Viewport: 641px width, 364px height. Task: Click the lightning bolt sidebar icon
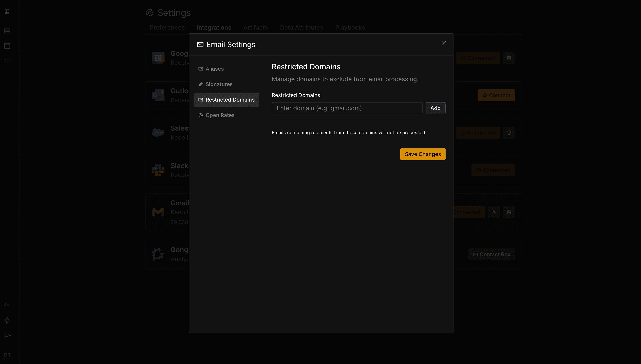[7, 320]
